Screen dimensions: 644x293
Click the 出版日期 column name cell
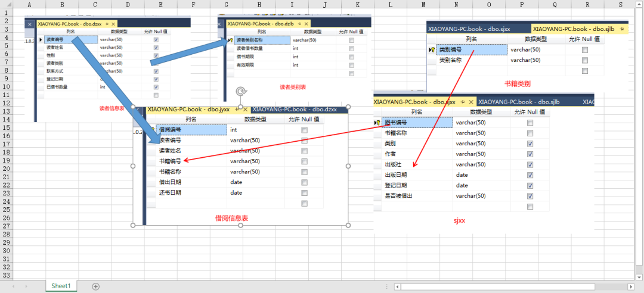pyautogui.click(x=417, y=175)
